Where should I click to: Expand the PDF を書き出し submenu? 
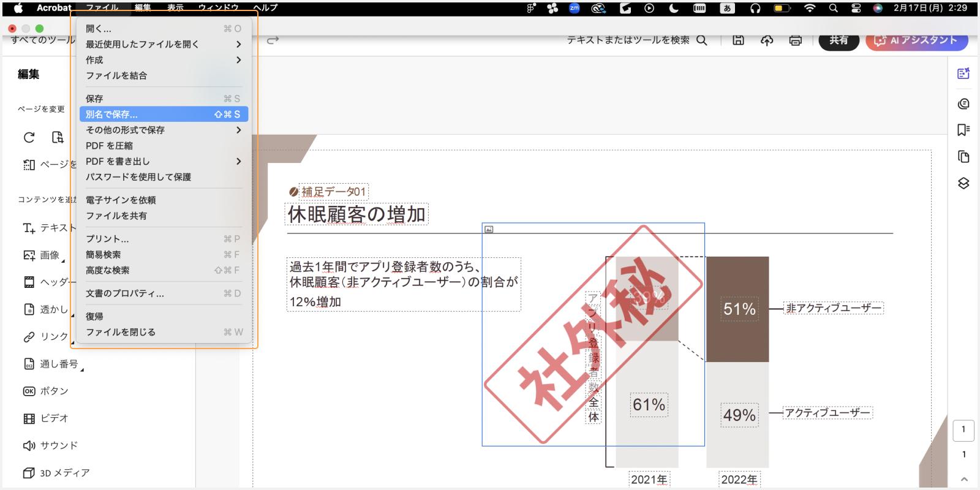(238, 161)
